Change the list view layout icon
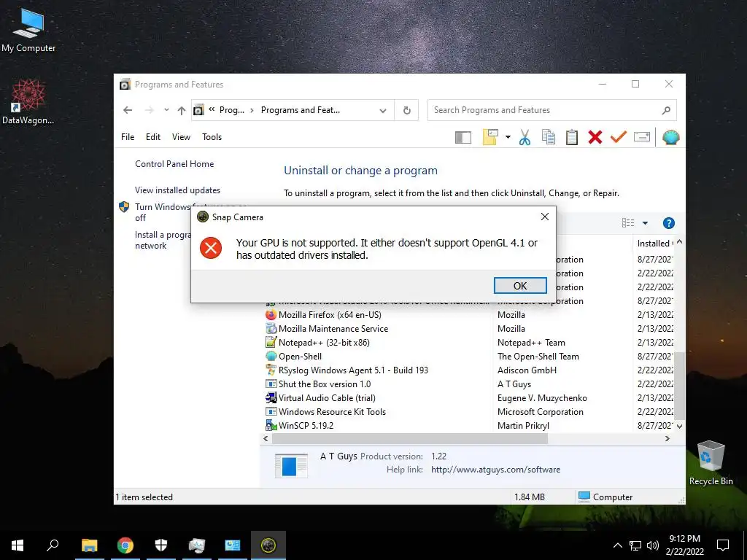The height and width of the screenshot is (560, 747). (628, 223)
